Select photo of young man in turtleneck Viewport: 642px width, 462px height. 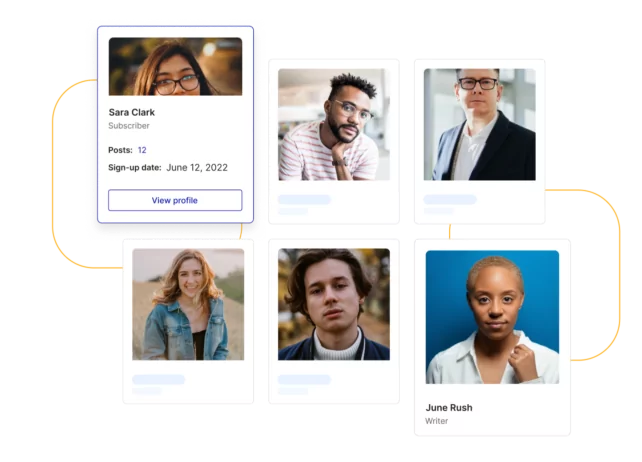pyautogui.click(x=334, y=304)
